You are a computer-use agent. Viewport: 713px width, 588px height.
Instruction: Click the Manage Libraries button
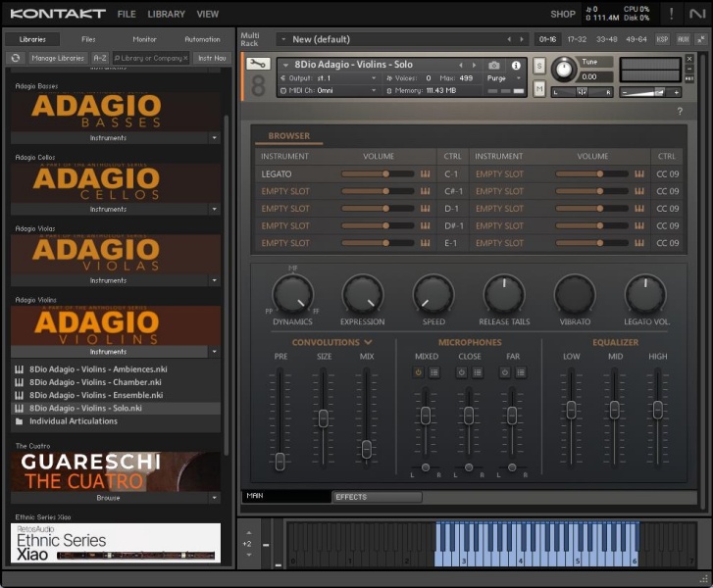[57, 58]
